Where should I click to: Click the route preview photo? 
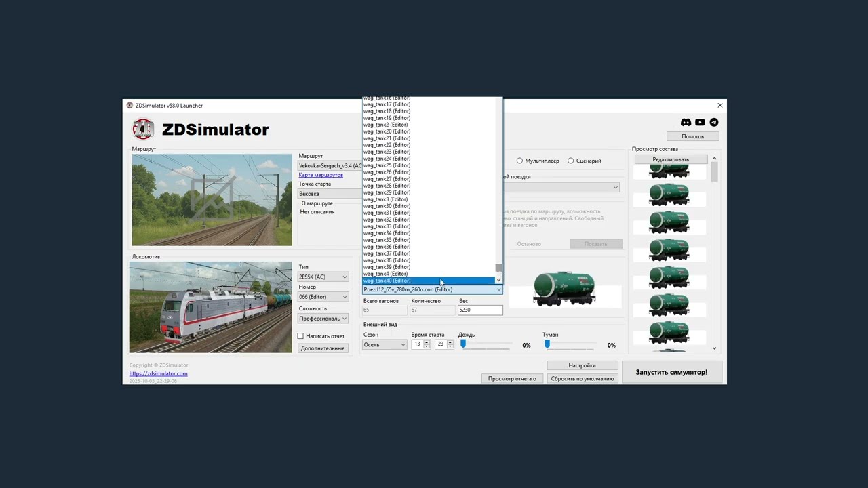coord(212,200)
